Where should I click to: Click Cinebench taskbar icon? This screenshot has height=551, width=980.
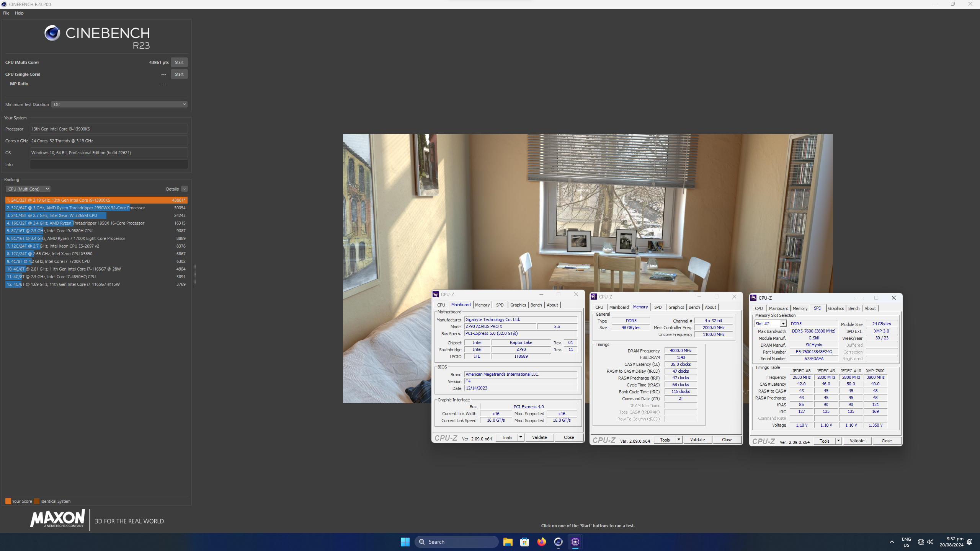tap(558, 541)
